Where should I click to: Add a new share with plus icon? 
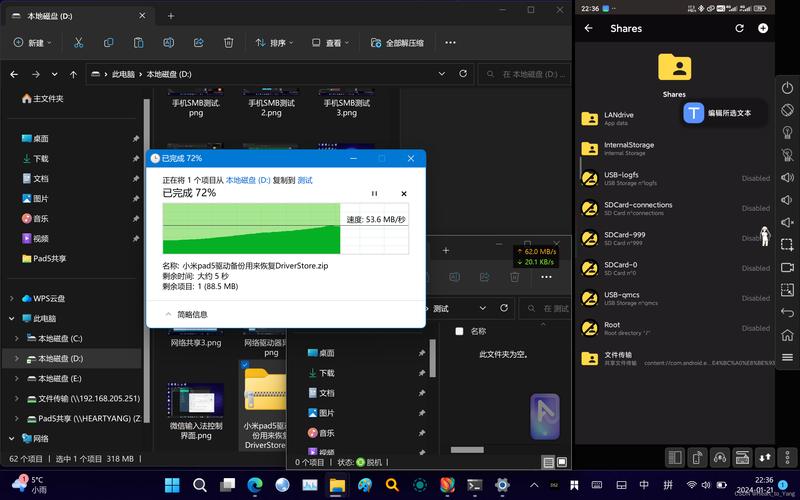tap(763, 28)
